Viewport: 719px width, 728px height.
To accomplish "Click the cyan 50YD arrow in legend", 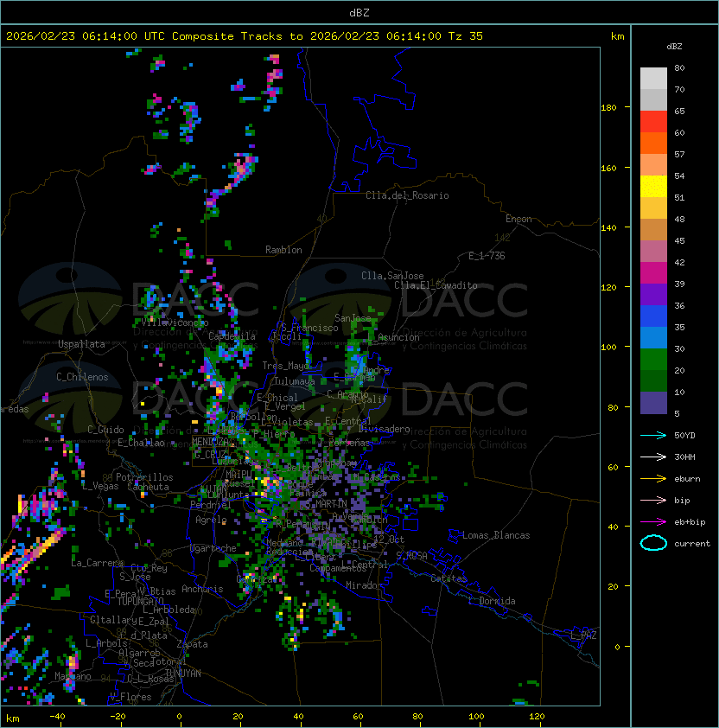I will click(653, 436).
